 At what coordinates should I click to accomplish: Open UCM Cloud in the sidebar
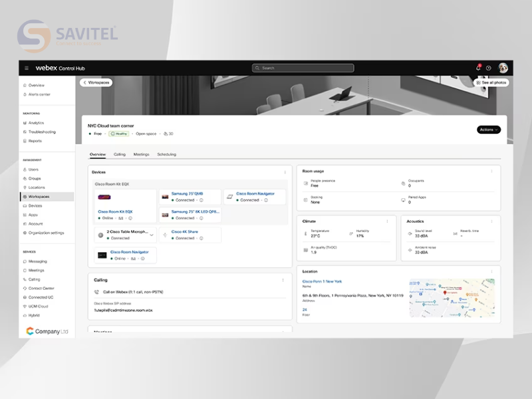pos(38,306)
